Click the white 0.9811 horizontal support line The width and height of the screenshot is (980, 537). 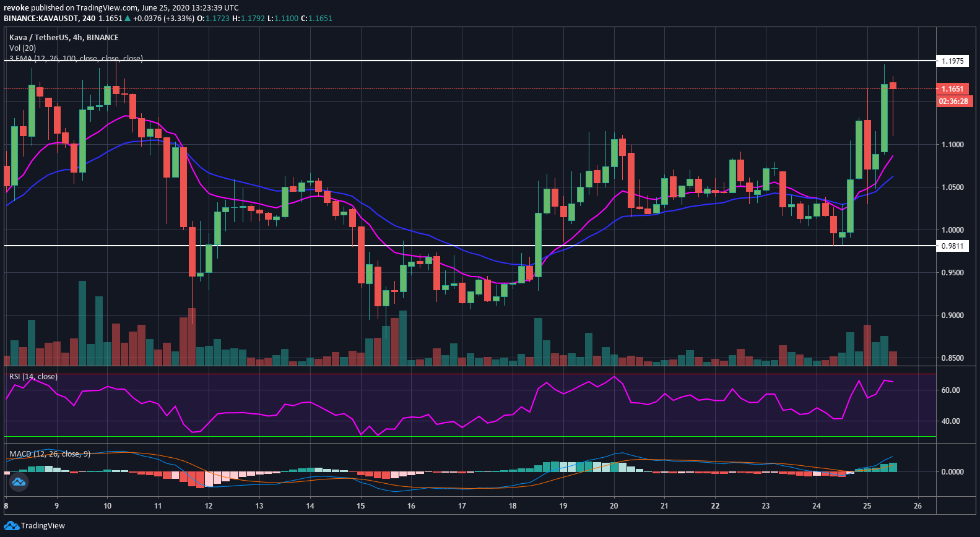(469, 246)
